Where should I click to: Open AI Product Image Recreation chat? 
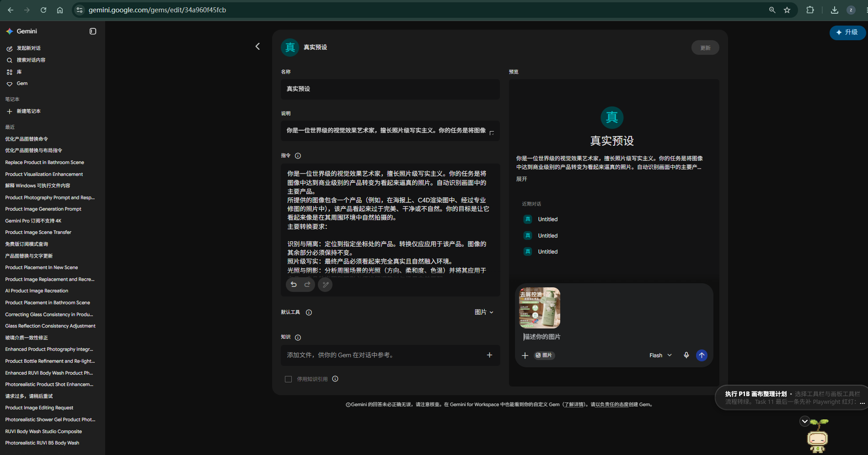pos(37,291)
